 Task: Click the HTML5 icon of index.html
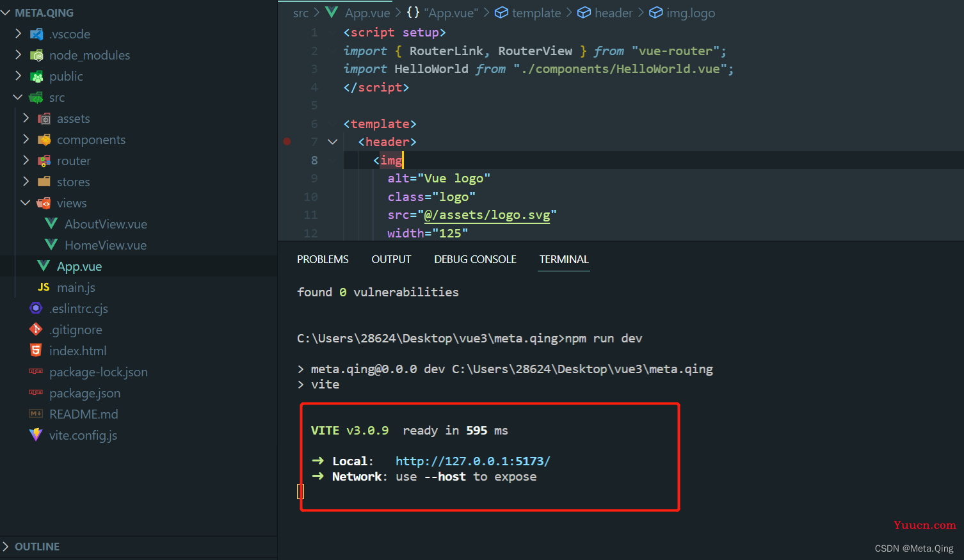[x=36, y=350]
